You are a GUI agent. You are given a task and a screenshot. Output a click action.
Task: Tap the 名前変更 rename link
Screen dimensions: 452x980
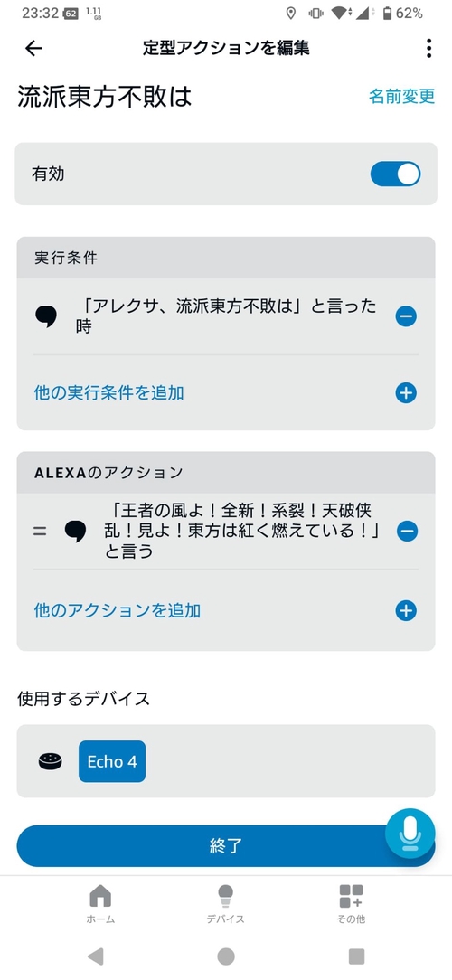(401, 96)
